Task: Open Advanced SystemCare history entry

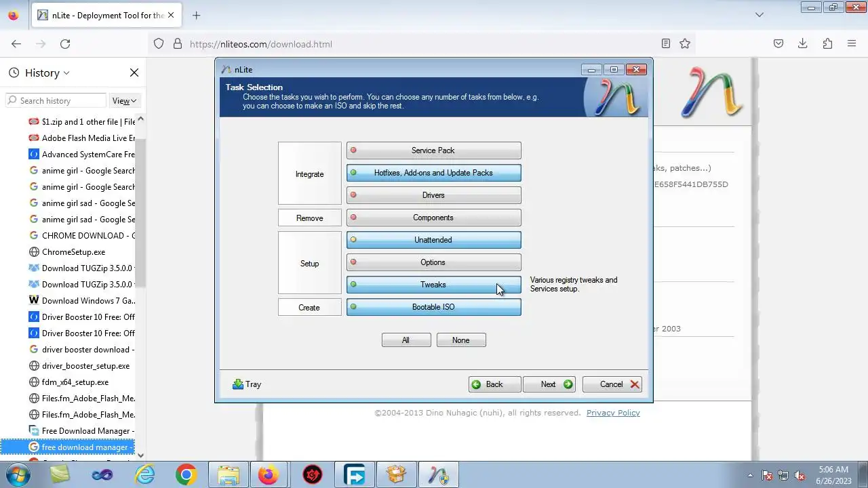Action: (81, 155)
